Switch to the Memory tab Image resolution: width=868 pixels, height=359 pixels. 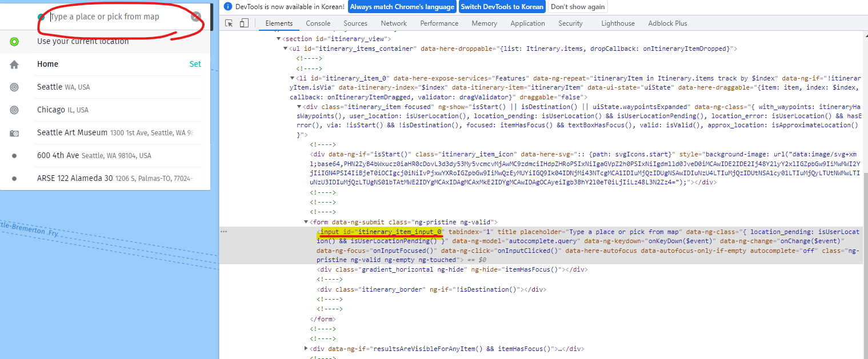click(x=484, y=23)
